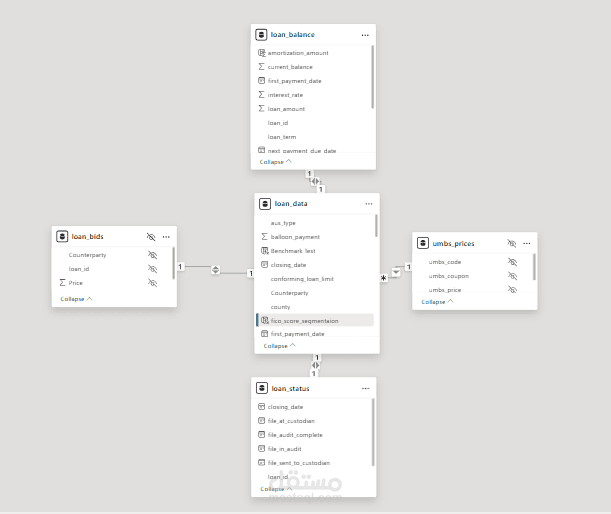The image size is (611, 514).
Task: Open more options on umbs_prices table
Action: pos(526,243)
